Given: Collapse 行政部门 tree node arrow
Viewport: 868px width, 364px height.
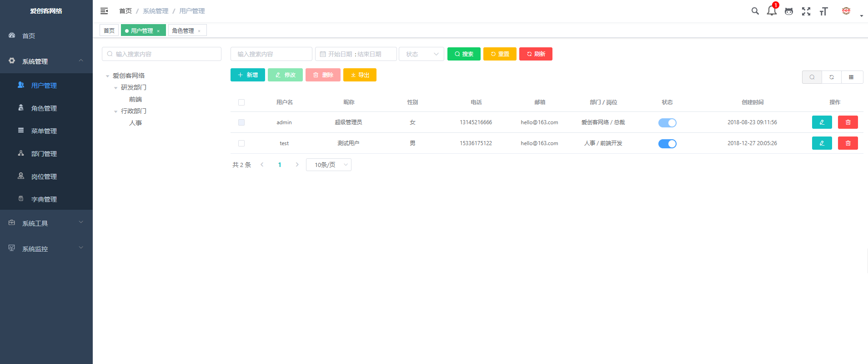Looking at the screenshot, I should point(116,111).
